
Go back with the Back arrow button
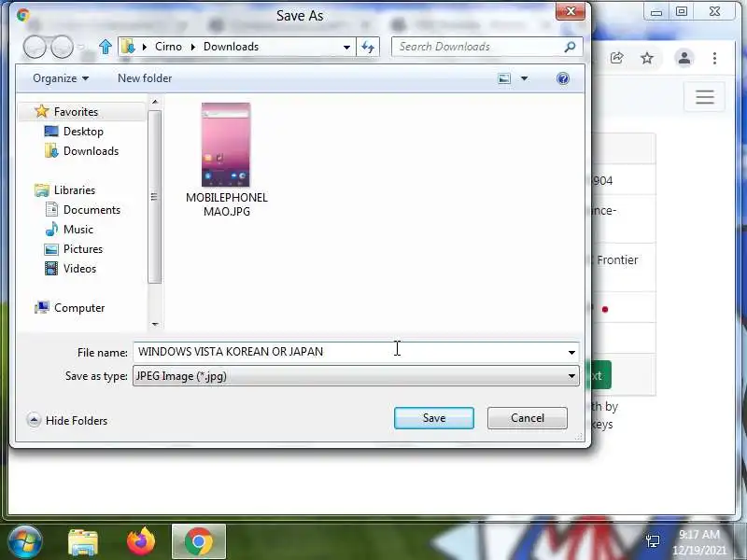point(35,47)
